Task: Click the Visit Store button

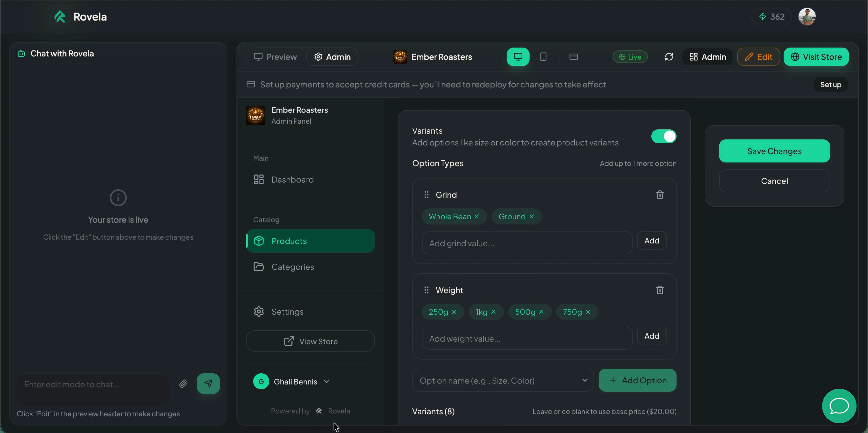Action: pyautogui.click(x=816, y=57)
